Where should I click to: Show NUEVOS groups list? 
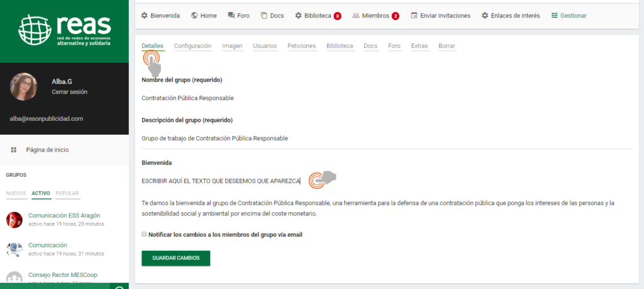click(x=16, y=193)
